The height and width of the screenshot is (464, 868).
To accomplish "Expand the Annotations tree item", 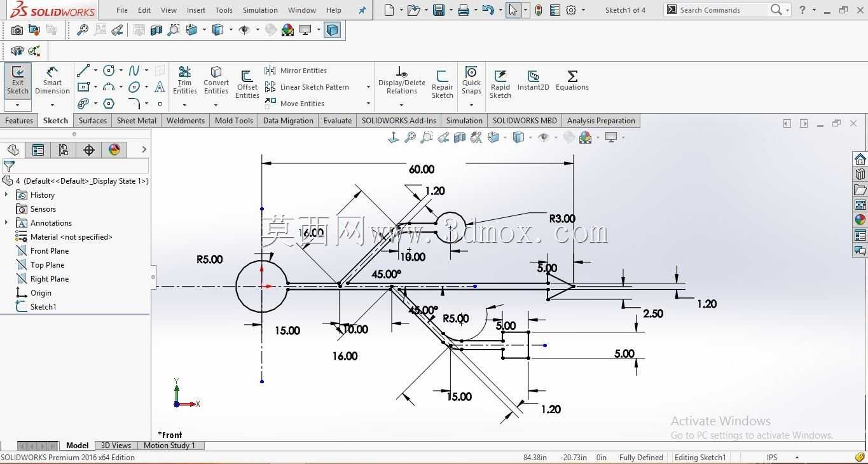I will 6,223.
